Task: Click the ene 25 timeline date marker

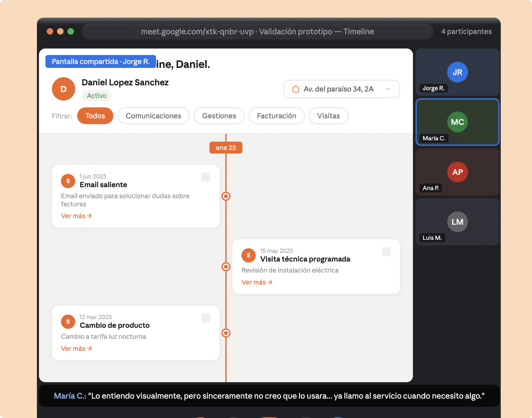Action: point(226,148)
